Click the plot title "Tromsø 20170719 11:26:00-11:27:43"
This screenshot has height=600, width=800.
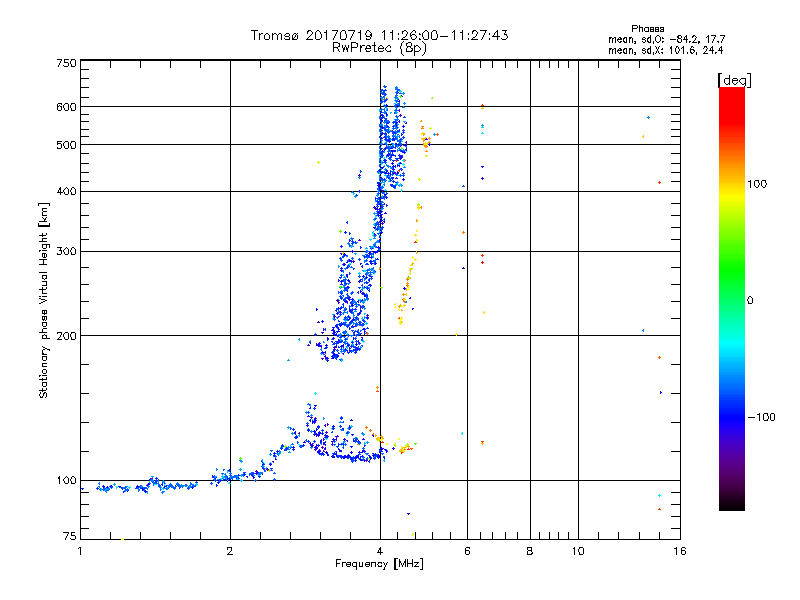379,35
